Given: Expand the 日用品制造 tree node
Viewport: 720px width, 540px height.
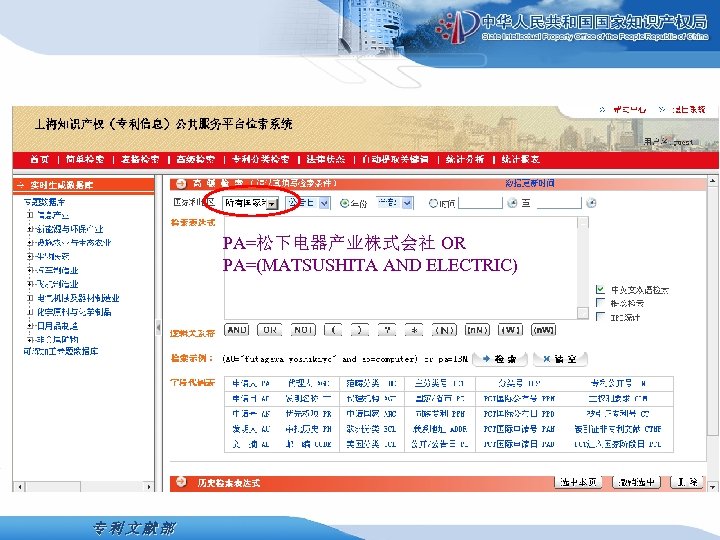Looking at the screenshot, I should (30, 326).
